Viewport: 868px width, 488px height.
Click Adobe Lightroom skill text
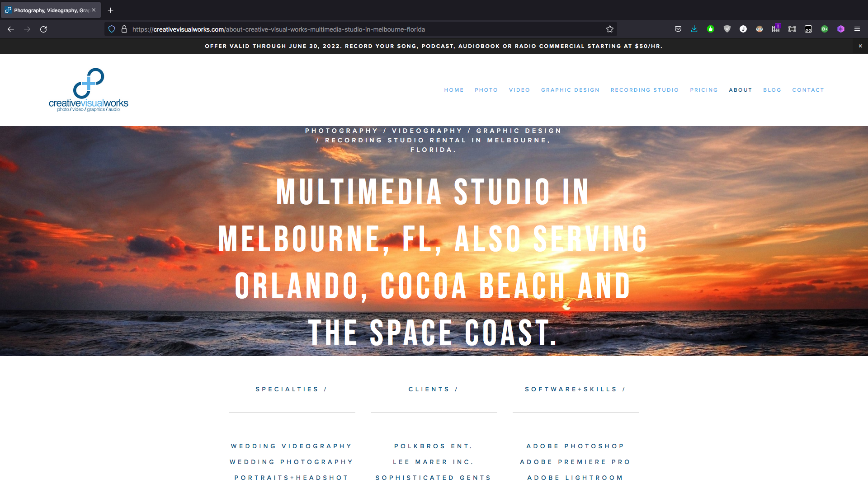coord(576,478)
